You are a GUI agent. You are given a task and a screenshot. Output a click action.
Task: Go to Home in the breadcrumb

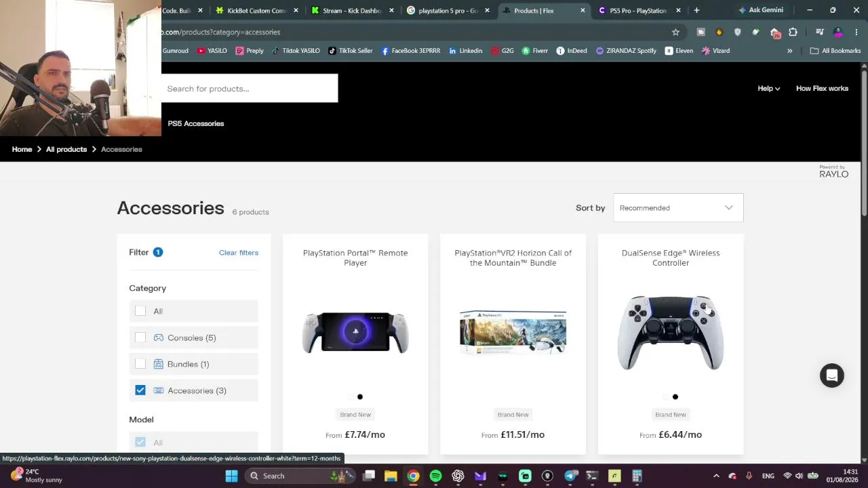(22, 149)
